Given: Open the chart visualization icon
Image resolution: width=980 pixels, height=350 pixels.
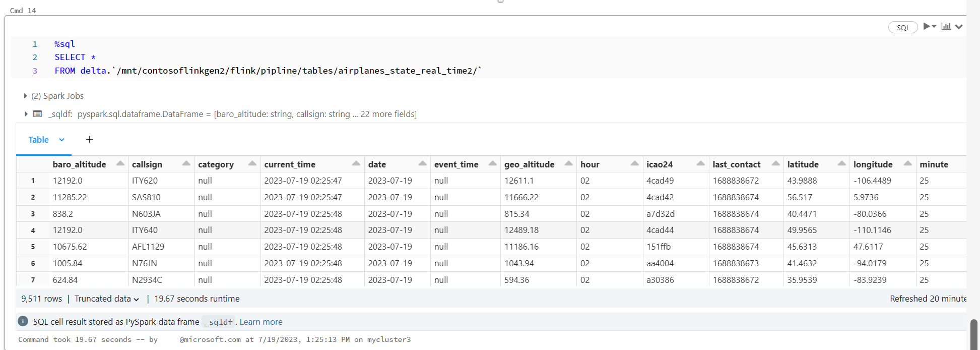Looking at the screenshot, I should (x=946, y=26).
